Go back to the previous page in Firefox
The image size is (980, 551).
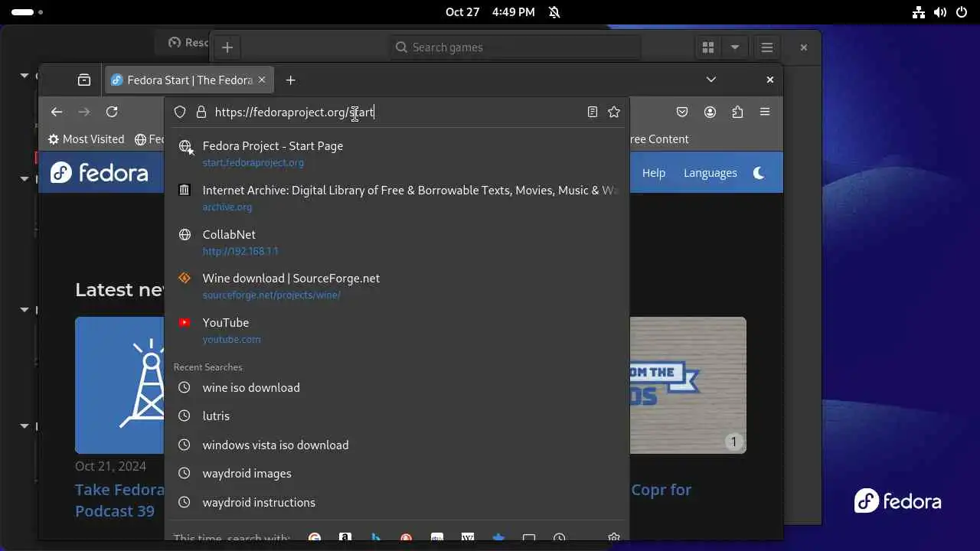[57, 112]
